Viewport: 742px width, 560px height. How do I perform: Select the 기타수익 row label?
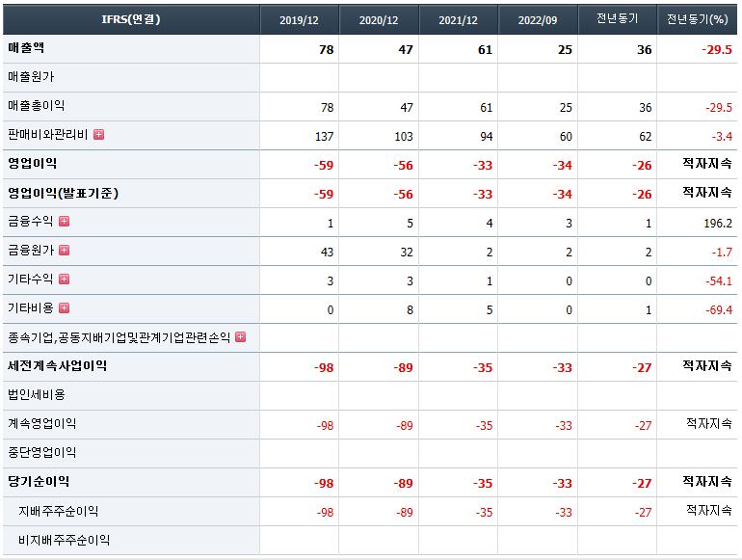[30, 280]
